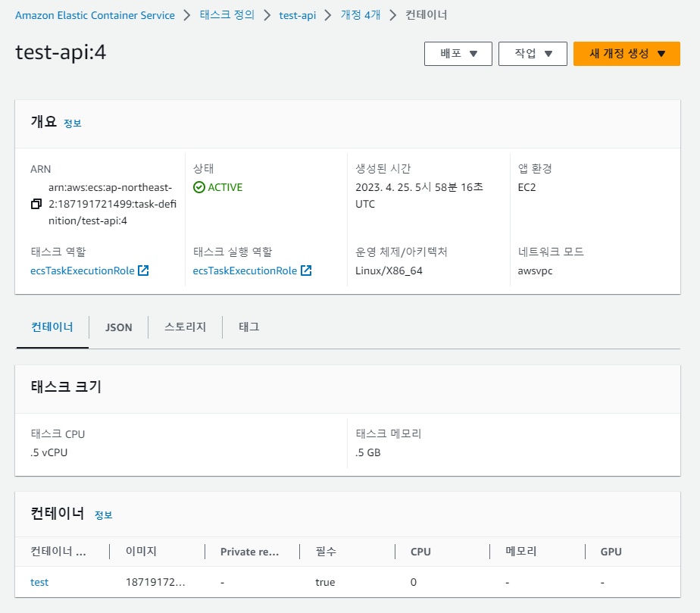Select the ARN text arn:aws:ecs:ap-northeast-2

pyautogui.click(x=112, y=204)
